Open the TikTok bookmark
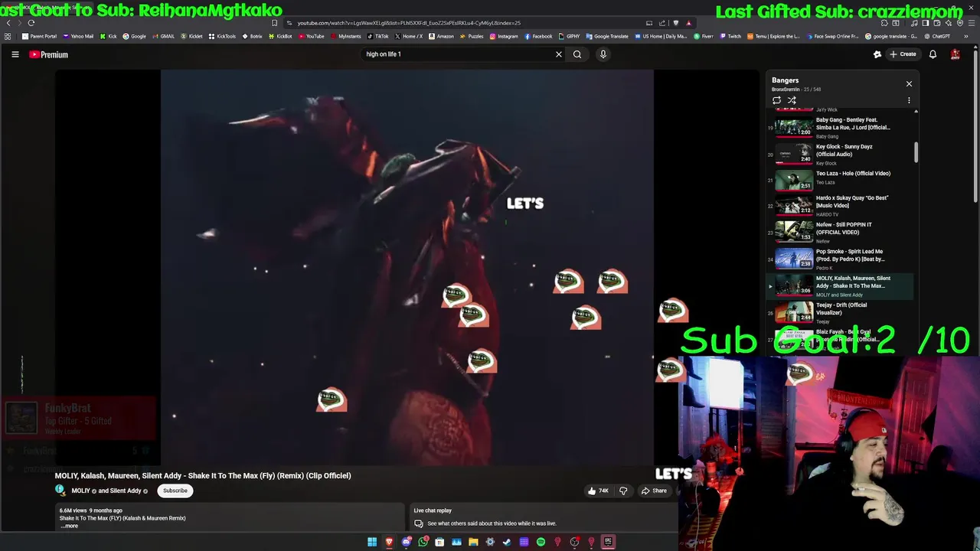Viewport: 980px width, 551px height. (x=377, y=36)
